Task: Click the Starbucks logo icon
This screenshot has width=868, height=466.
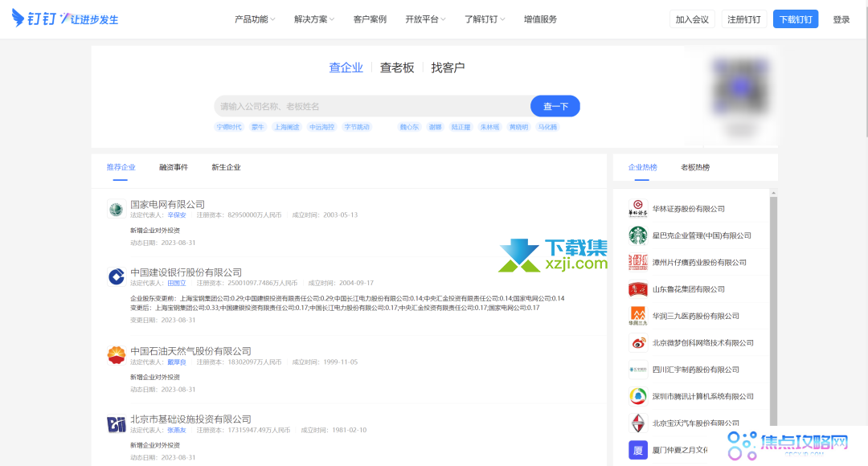Action: (x=637, y=235)
